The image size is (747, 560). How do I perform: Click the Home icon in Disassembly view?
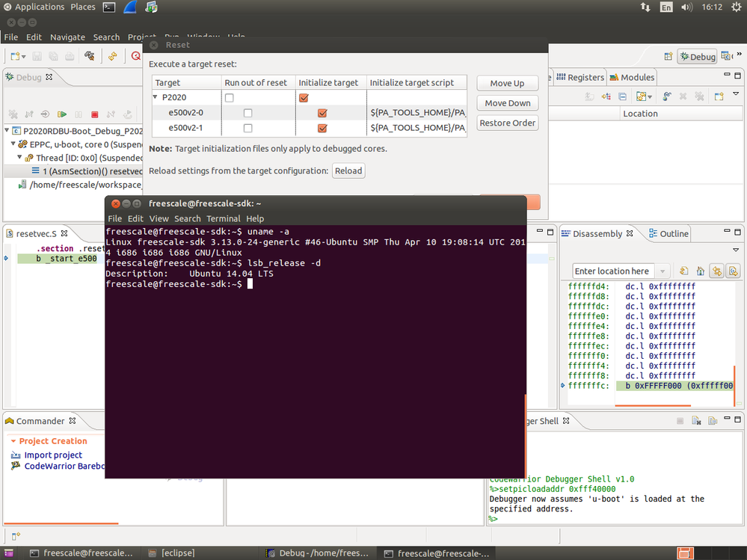(x=700, y=271)
